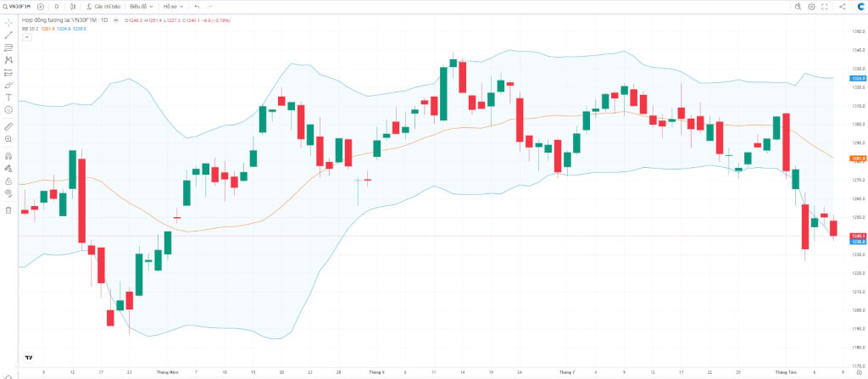Select the trend line drawing tool
Image resolution: width=868 pixels, height=379 pixels.
[x=8, y=36]
